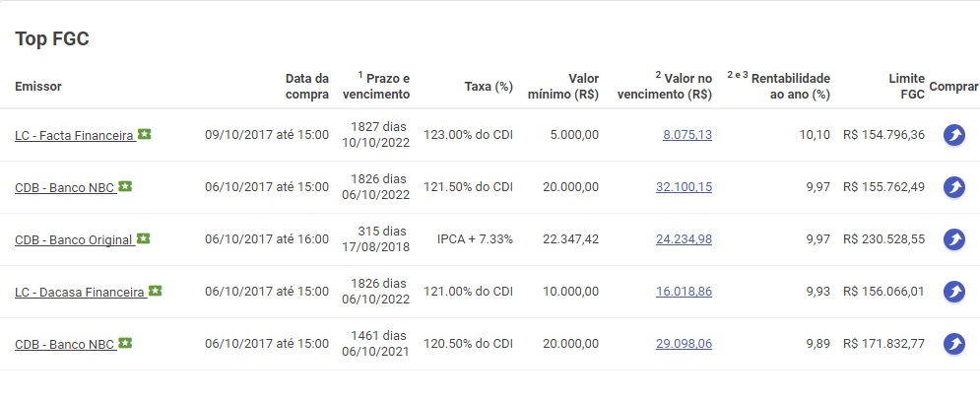Click green star badge next to Facta Financeira
The height and width of the screenshot is (401, 980).
click(x=145, y=134)
